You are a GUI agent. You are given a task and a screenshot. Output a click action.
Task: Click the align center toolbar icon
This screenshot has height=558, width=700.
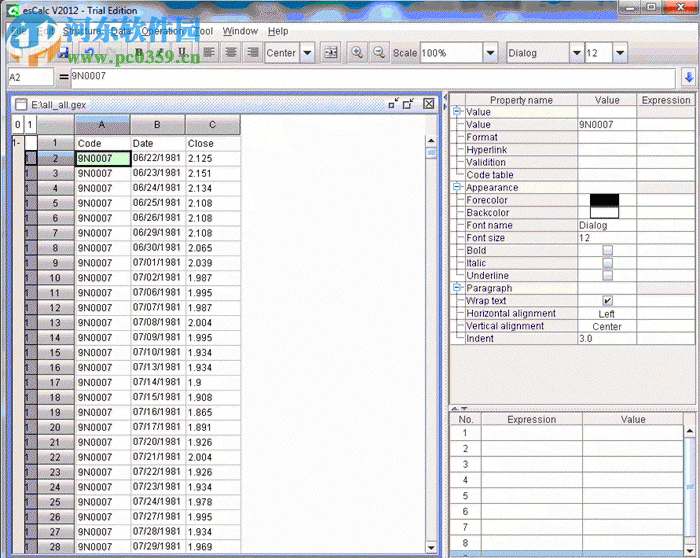(231, 52)
